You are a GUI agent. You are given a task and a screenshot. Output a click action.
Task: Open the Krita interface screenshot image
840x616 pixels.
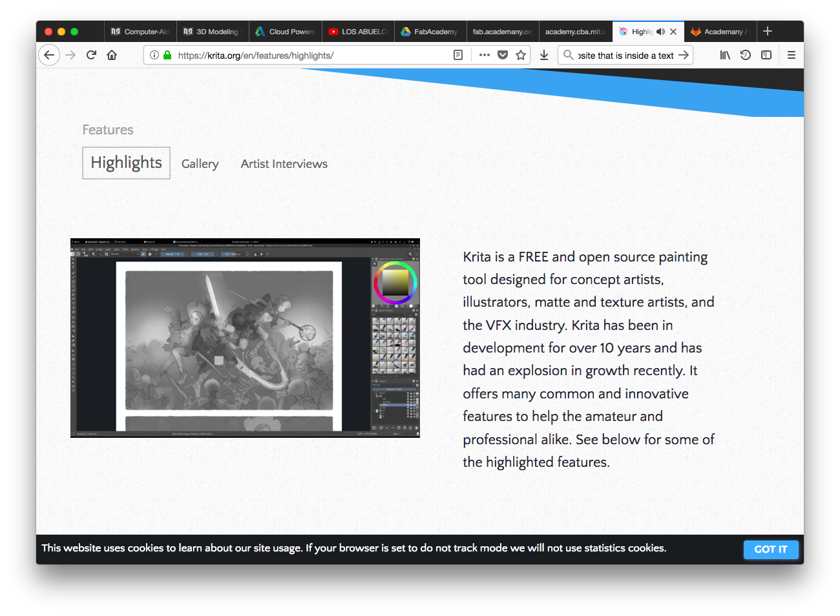pos(245,338)
